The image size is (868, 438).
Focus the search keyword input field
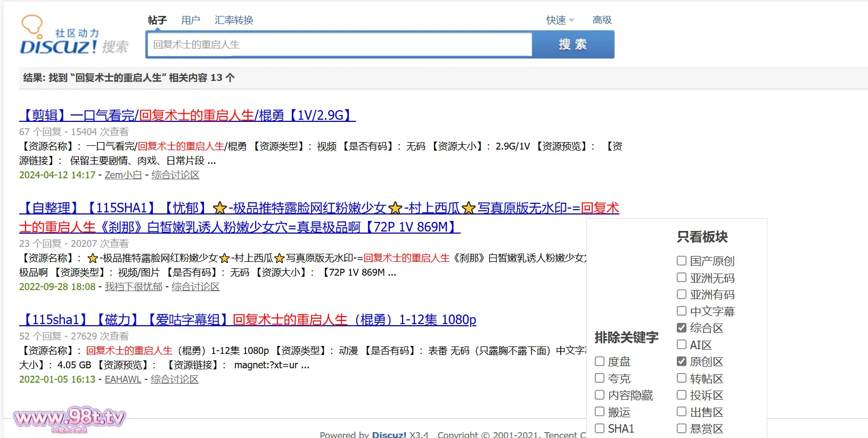[340, 45]
